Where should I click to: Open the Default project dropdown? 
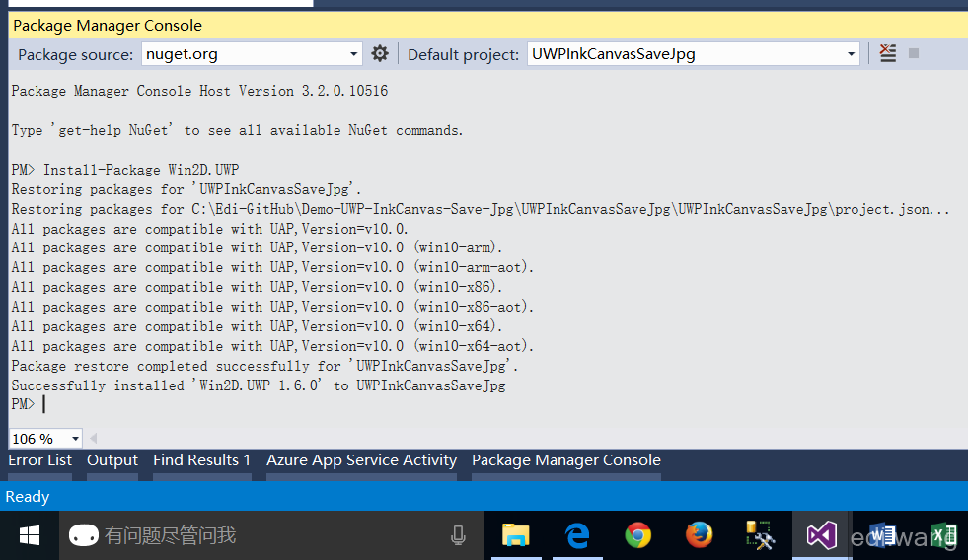coord(694,54)
